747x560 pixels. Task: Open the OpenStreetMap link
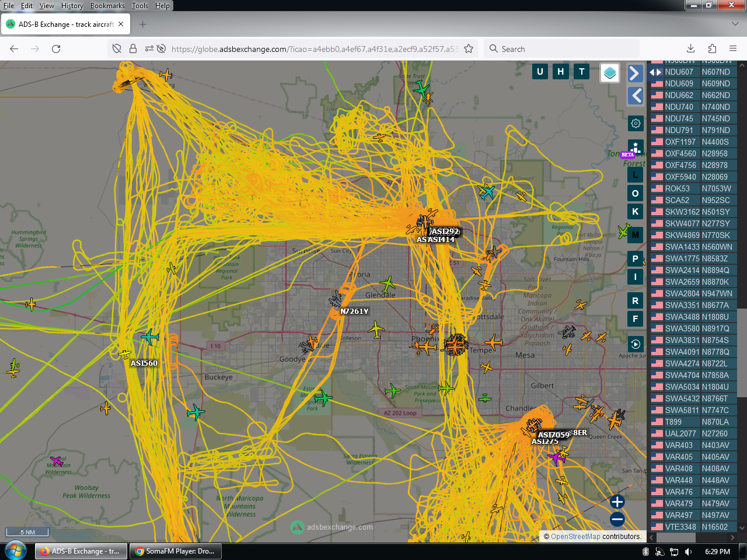(x=575, y=537)
